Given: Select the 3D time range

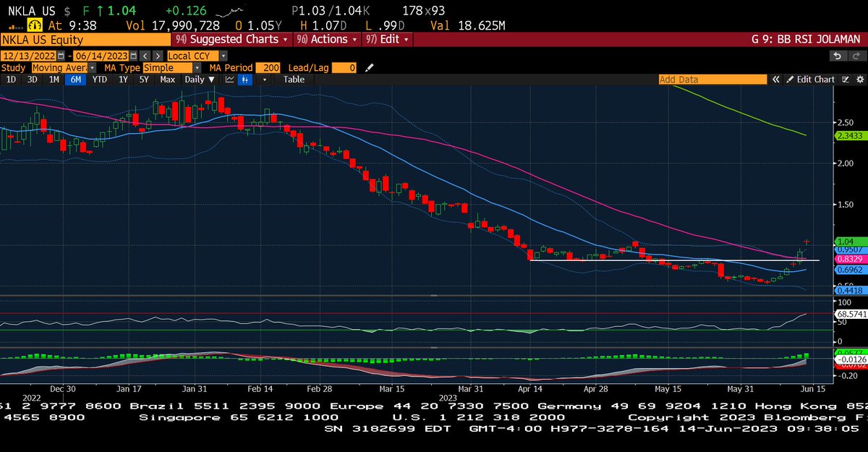Looking at the screenshot, I should click(x=32, y=80).
